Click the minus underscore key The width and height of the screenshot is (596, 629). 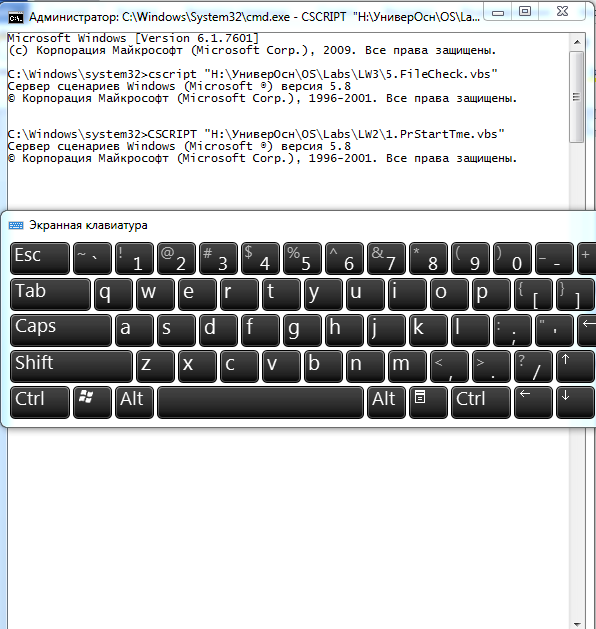pyautogui.click(x=554, y=258)
